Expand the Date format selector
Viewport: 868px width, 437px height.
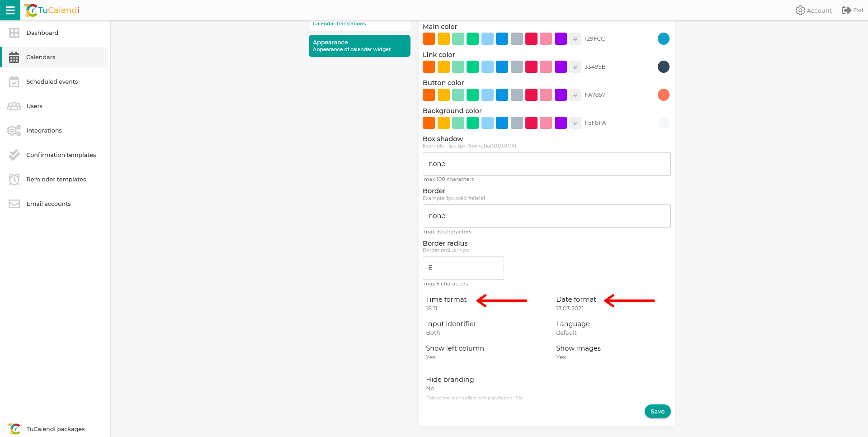(x=576, y=304)
